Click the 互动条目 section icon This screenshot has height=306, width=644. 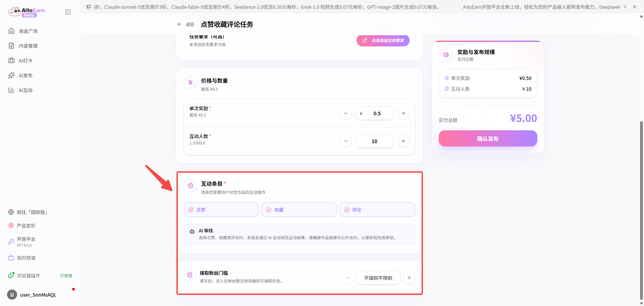pyautogui.click(x=191, y=185)
